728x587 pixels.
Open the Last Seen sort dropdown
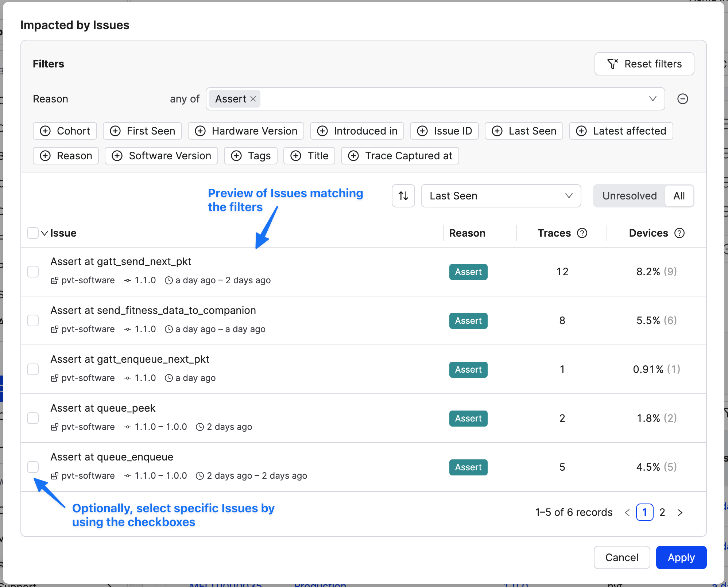[x=500, y=196]
